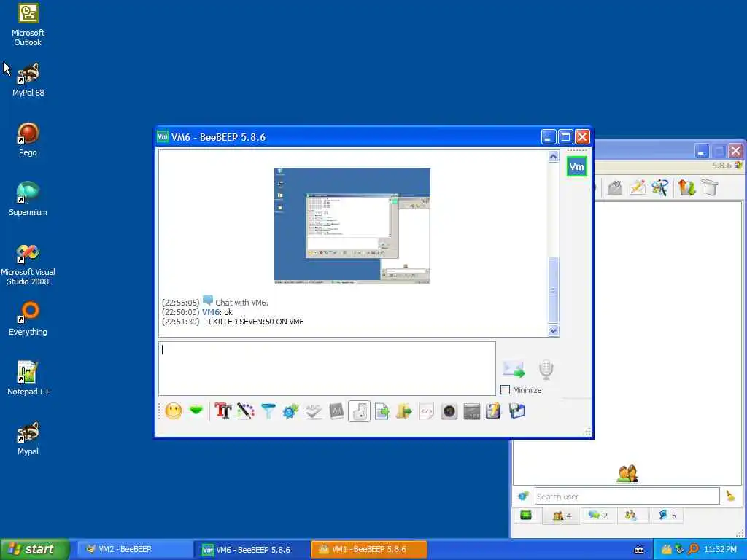Click the Notepad++ desktop icon
Screen dimensions: 747x560
click(x=28, y=378)
